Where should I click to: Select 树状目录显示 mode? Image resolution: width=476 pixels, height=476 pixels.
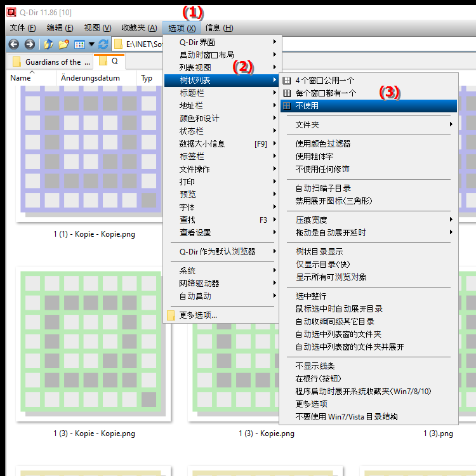tap(369, 252)
